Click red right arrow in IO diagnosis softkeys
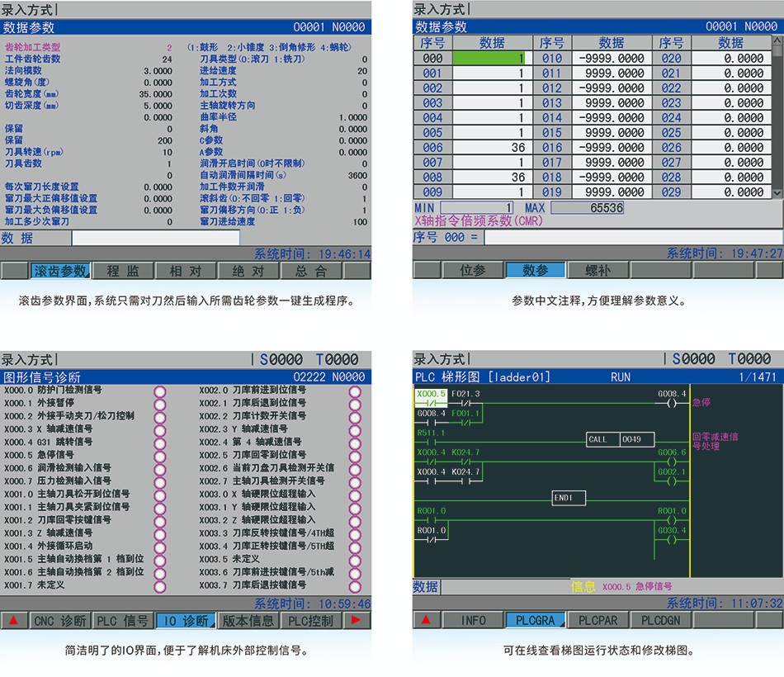 pyautogui.click(x=356, y=621)
